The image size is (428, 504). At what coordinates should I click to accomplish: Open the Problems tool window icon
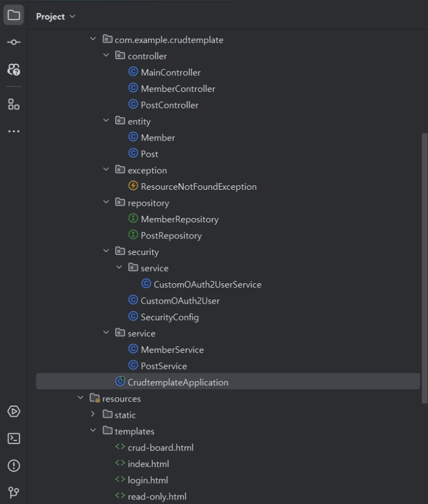tap(13, 465)
